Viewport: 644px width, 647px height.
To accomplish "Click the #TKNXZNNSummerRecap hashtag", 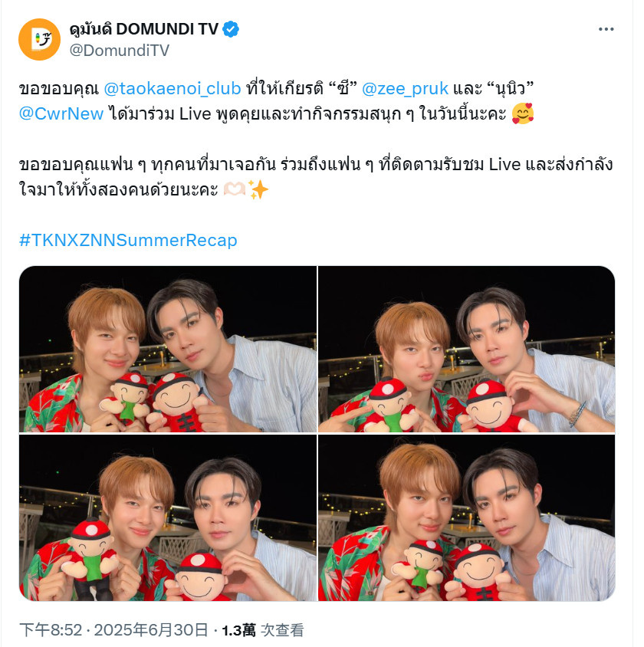I will pos(128,240).
